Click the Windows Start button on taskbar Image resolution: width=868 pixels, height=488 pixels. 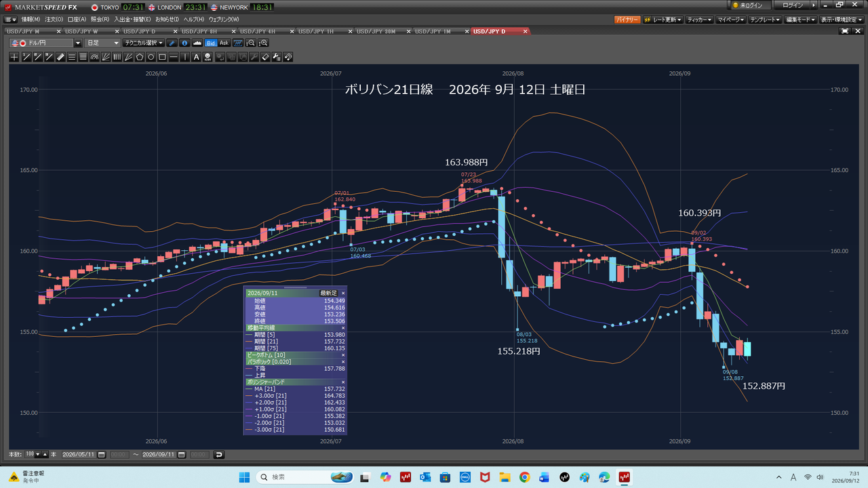(x=244, y=477)
